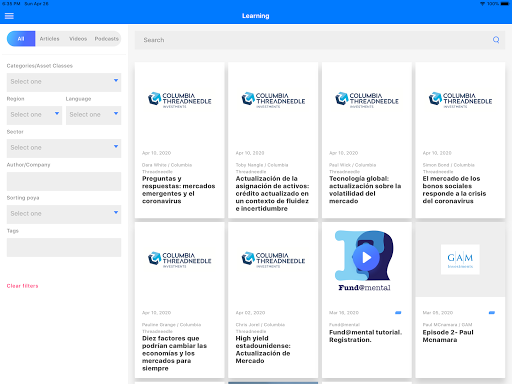The width and height of the screenshot is (512, 384).
Task: Open article High yield estadounidense
Action: 263,349
